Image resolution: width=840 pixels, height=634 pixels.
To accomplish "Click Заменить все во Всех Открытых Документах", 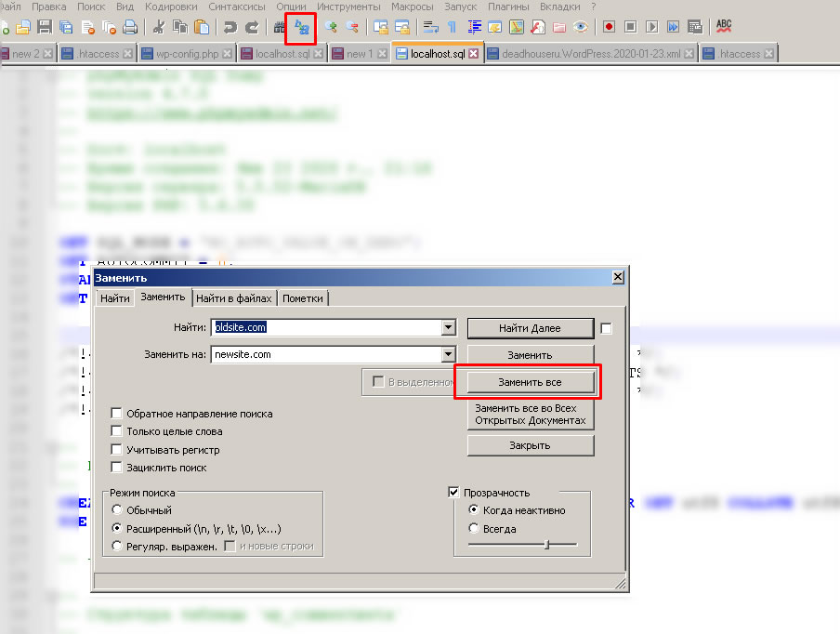I will 531,415.
